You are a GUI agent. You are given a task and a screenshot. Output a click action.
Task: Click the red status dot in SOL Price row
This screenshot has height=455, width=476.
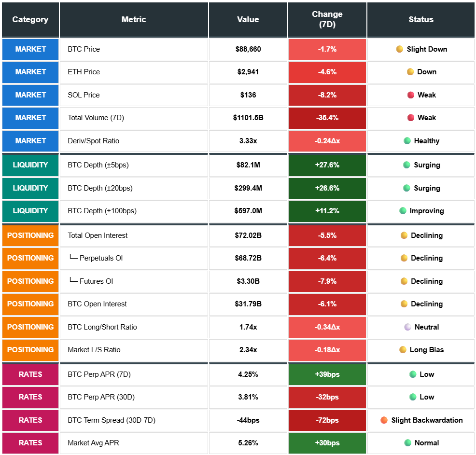[410, 95]
